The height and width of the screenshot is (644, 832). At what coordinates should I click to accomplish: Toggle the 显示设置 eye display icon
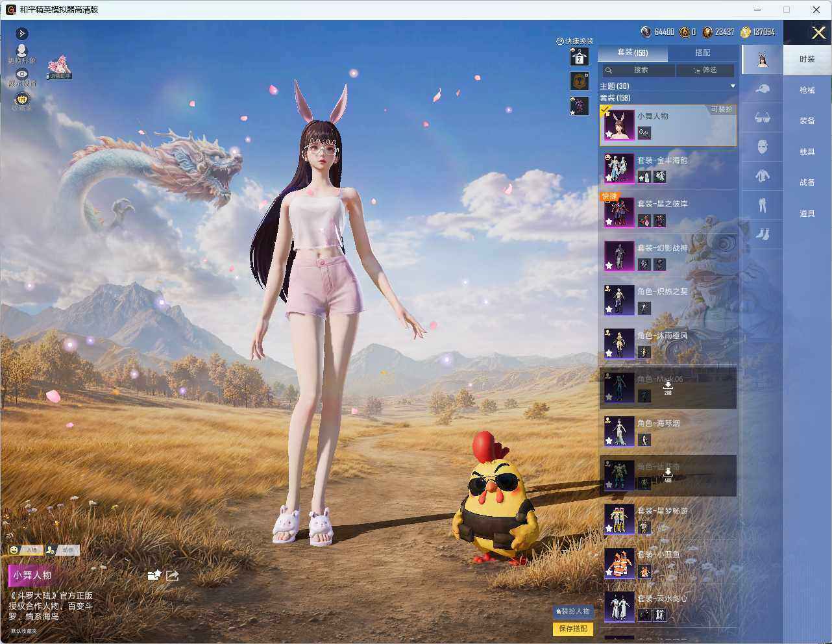tap(22, 75)
